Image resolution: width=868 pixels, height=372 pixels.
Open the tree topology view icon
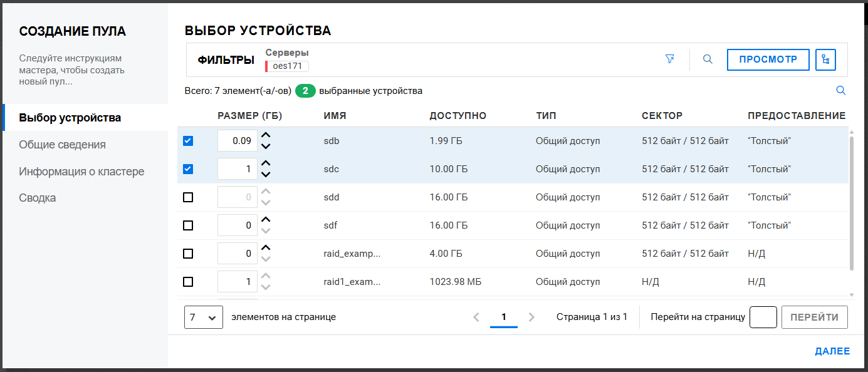826,60
